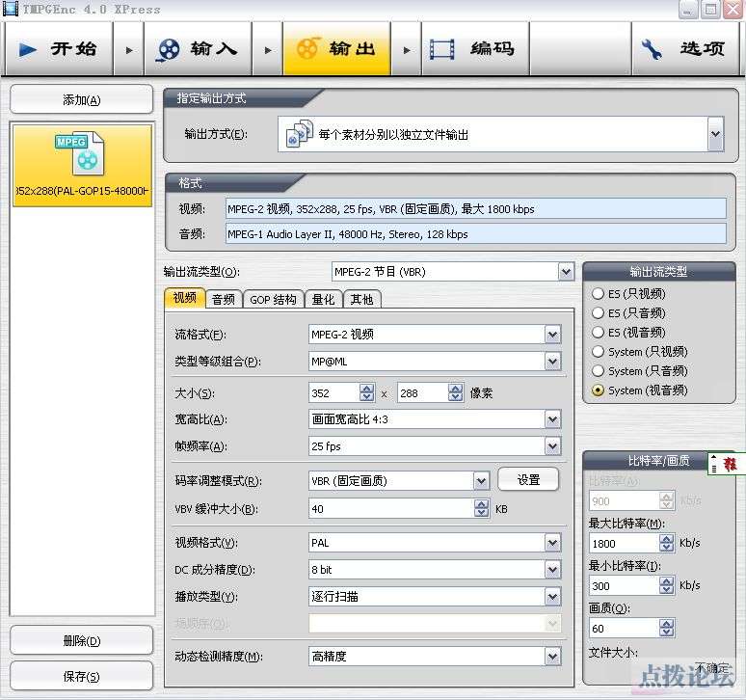The height and width of the screenshot is (700, 746).
Task: Click the 画质 field 60
Action: coord(625,628)
